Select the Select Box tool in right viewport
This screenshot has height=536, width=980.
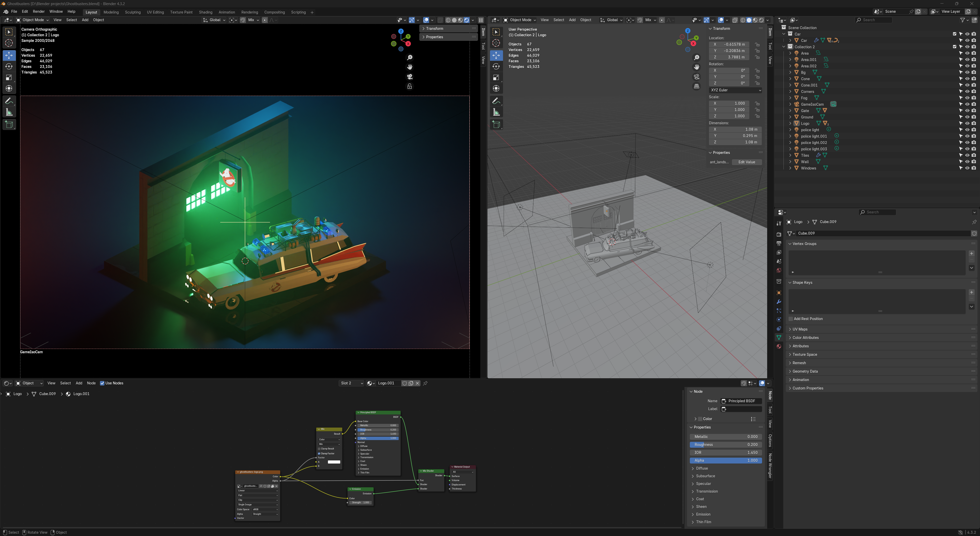496,32
